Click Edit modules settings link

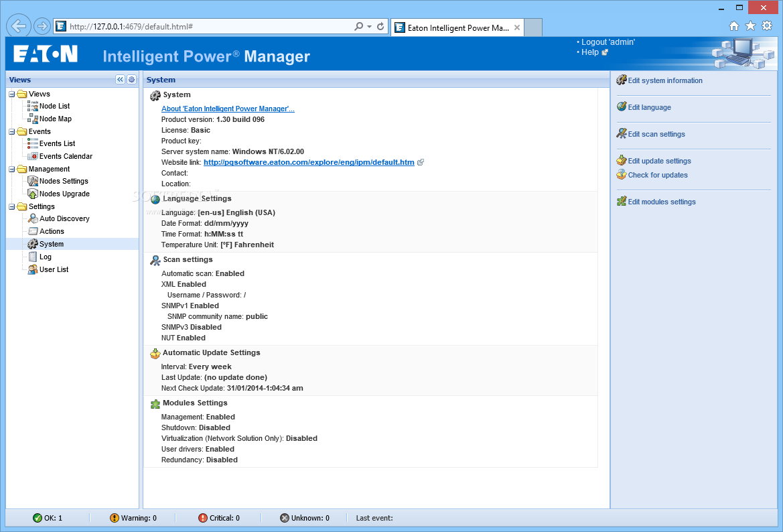coord(662,202)
